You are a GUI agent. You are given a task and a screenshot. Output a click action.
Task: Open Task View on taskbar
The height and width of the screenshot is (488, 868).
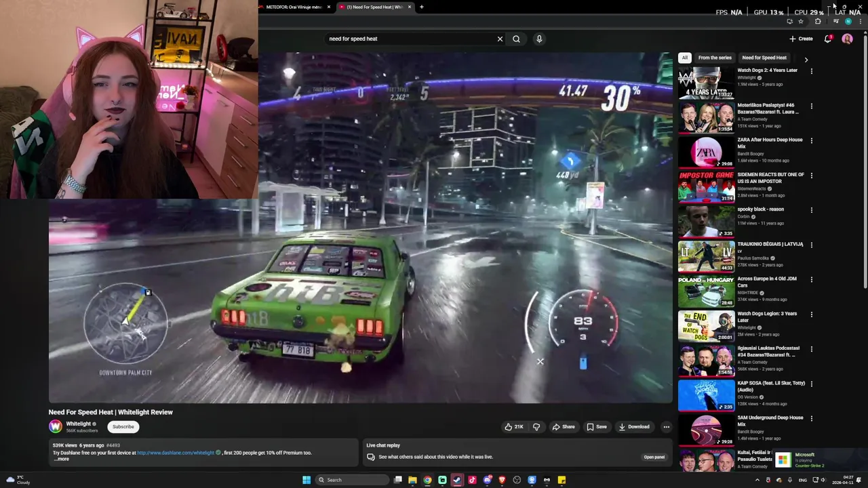398,480
